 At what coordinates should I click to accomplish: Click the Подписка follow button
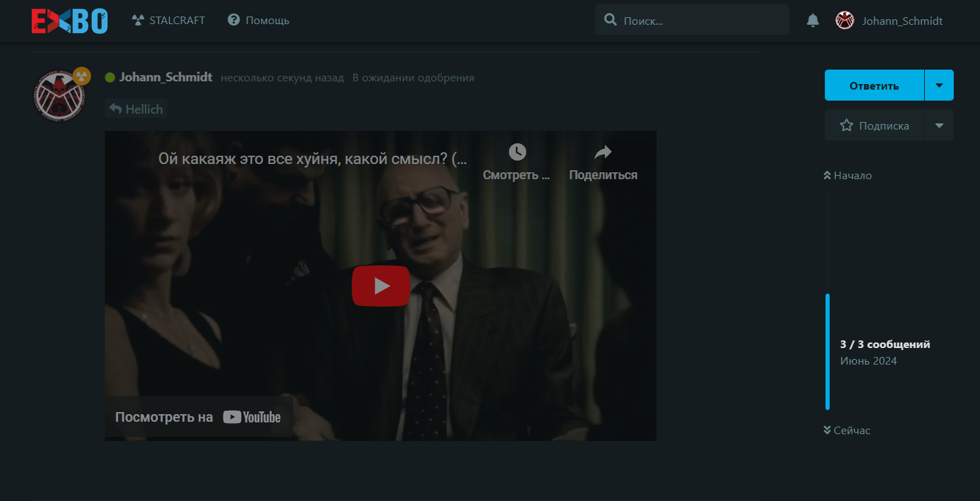tap(874, 125)
